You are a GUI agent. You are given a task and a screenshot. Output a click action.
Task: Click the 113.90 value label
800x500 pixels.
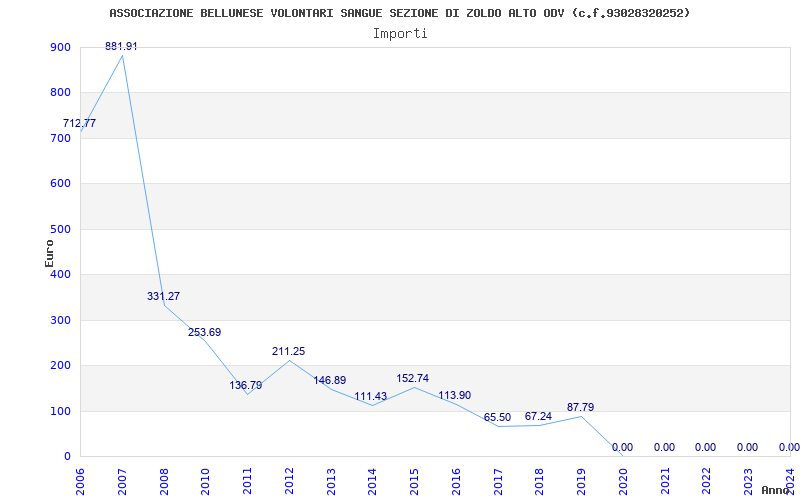(454, 395)
